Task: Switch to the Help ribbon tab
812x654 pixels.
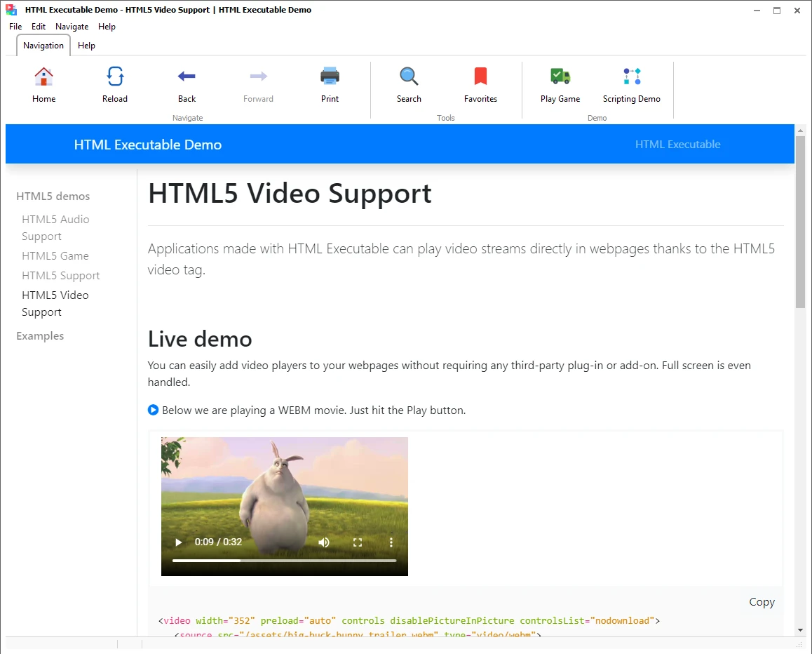Action: 86,46
